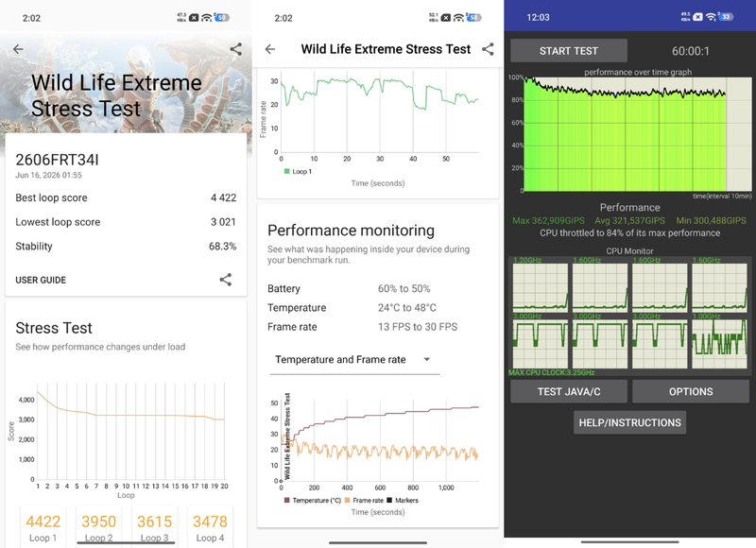The width and height of the screenshot is (756, 548).
Task: Tap the 12:03 clock in status bar
Action: pyautogui.click(x=538, y=17)
